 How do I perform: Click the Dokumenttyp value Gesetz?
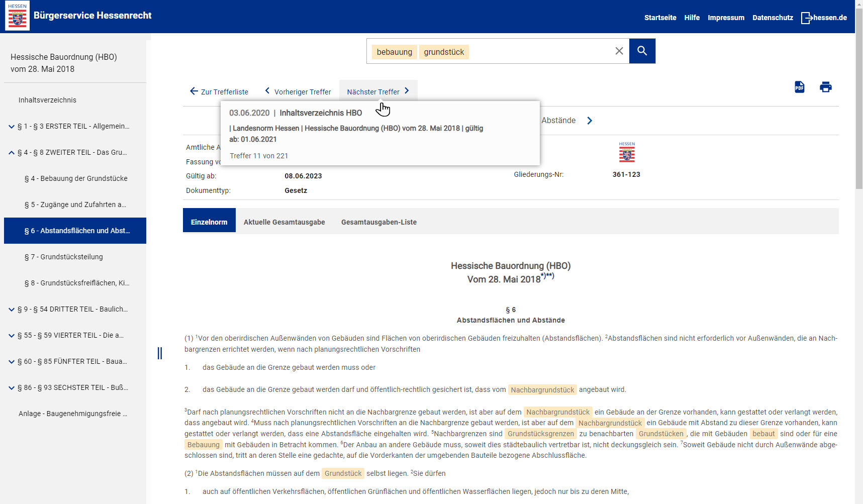click(296, 190)
